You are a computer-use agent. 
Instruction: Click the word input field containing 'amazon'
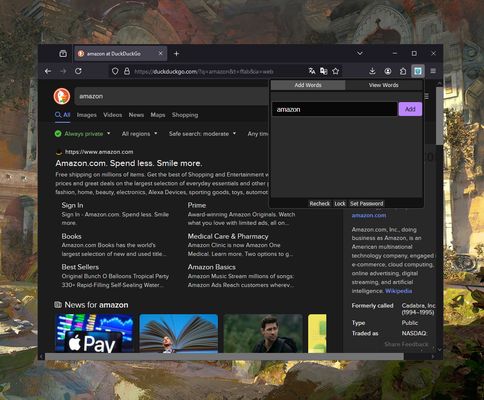[334, 109]
